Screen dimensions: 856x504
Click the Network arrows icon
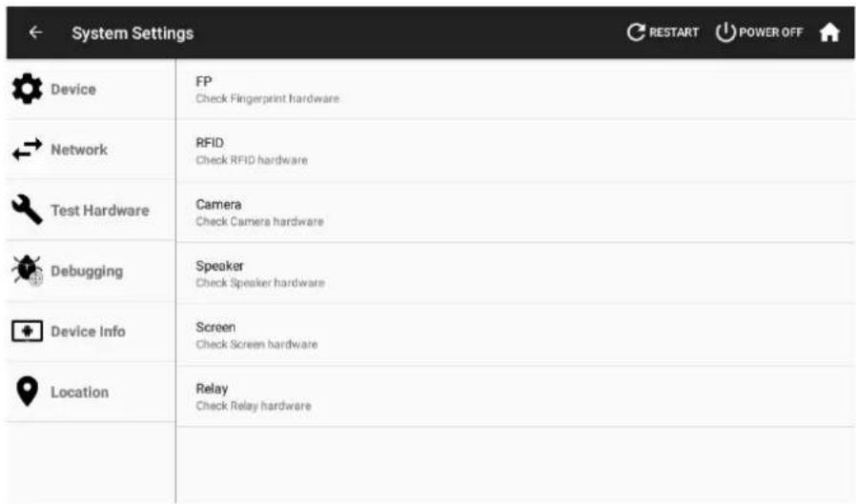27,150
